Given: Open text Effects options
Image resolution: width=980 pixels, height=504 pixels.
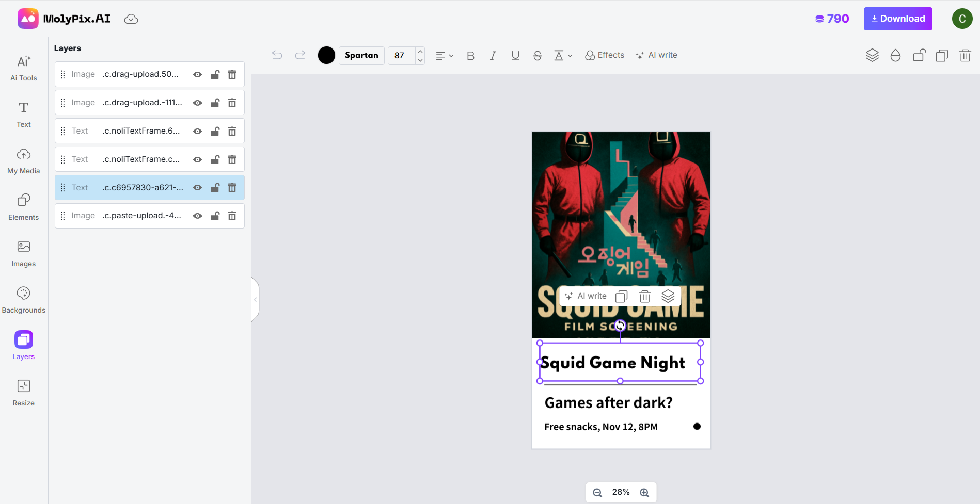Looking at the screenshot, I should (605, 55).
